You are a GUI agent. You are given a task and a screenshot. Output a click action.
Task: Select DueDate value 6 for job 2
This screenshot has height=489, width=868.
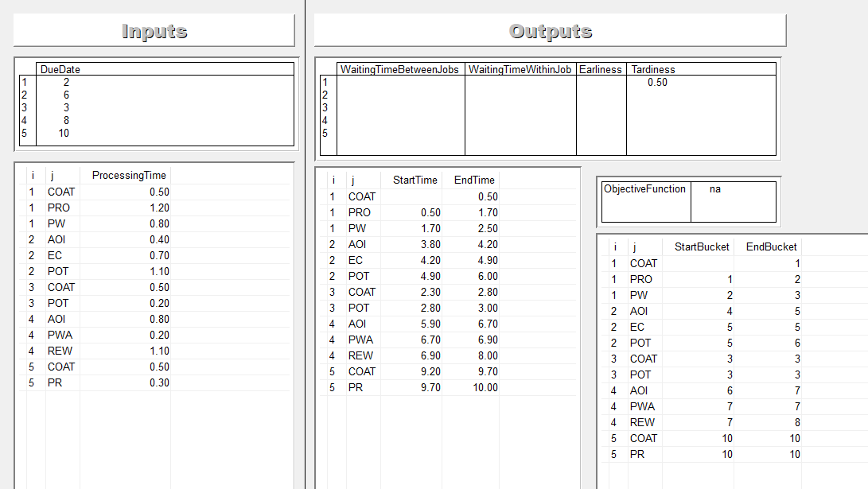click(66, 95)
